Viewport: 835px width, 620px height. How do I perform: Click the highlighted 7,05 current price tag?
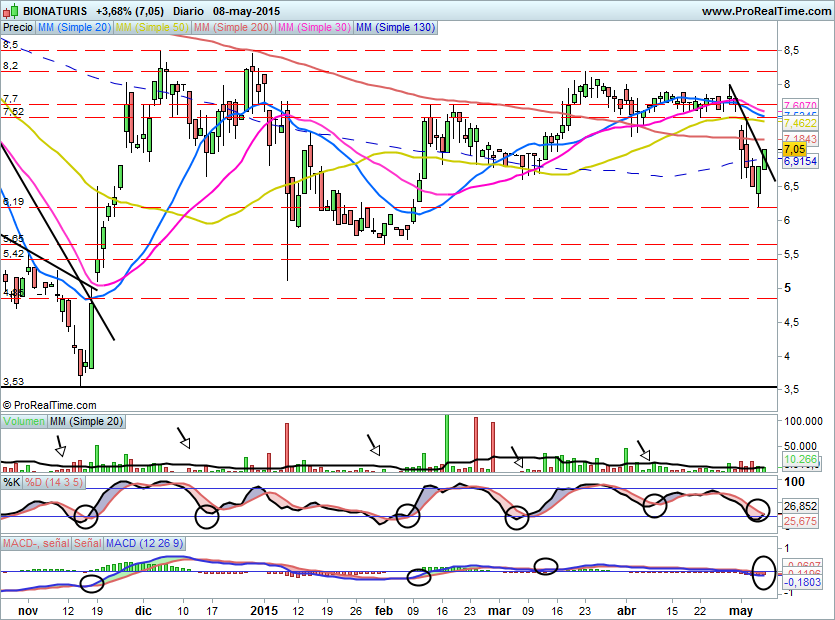(x=795, y=149)
